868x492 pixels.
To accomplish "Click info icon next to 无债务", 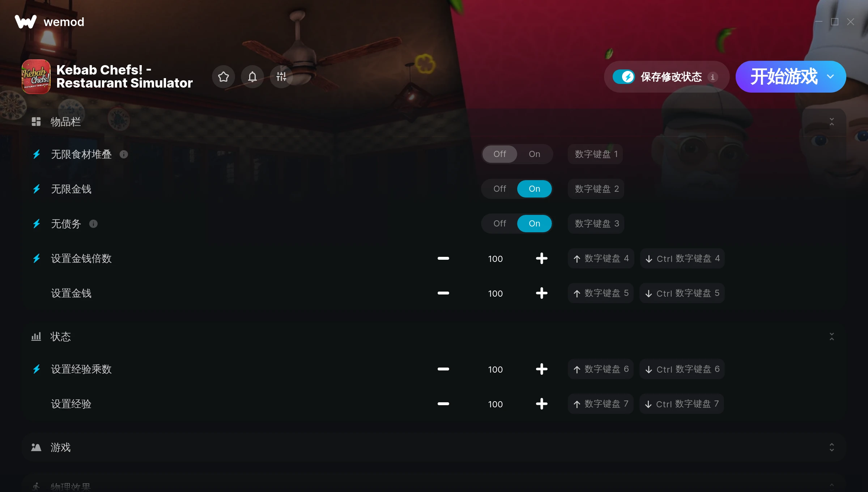I will click(93, 224).
